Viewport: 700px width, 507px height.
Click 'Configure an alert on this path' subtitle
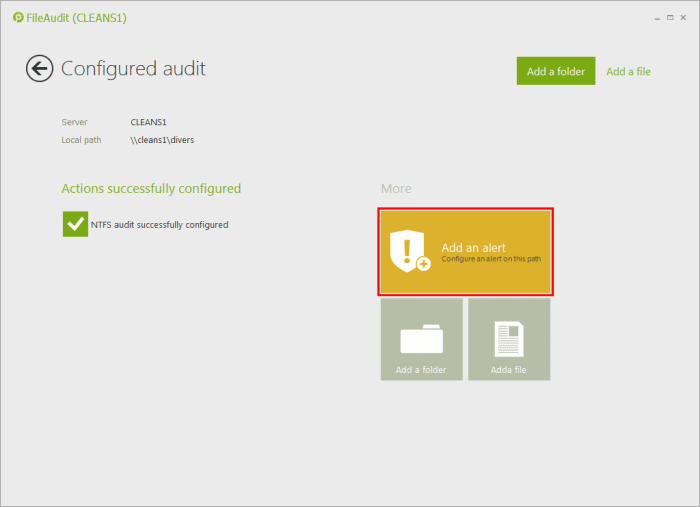(x=492, y=259)
